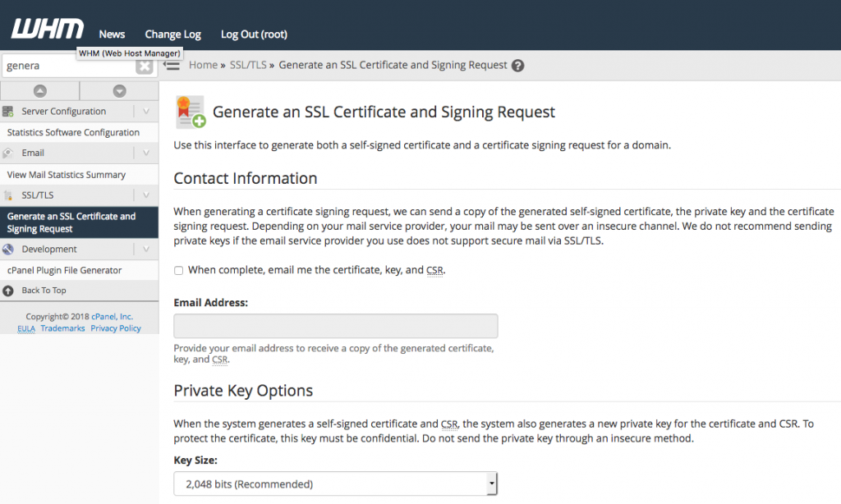
Task: Click the Email Address input field
Action: point(336,326)
